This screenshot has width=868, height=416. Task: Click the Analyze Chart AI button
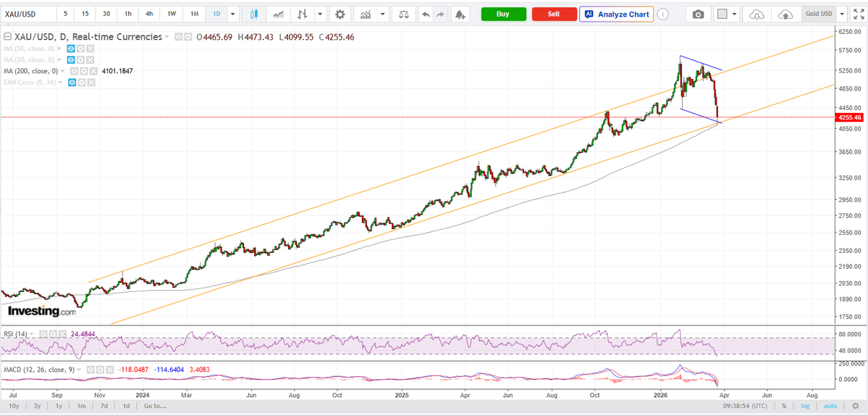617,14
